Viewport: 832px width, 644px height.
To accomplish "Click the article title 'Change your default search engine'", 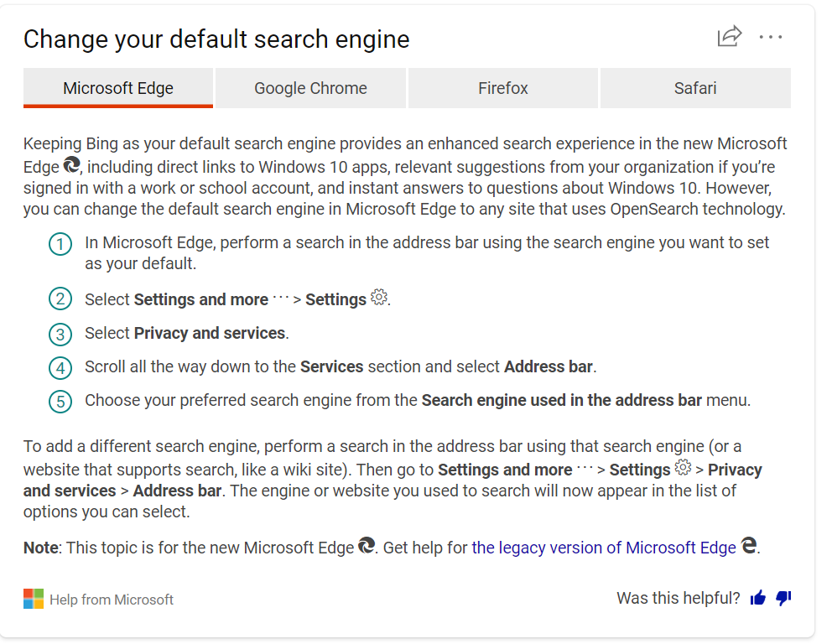I will (x=216, y=39).
